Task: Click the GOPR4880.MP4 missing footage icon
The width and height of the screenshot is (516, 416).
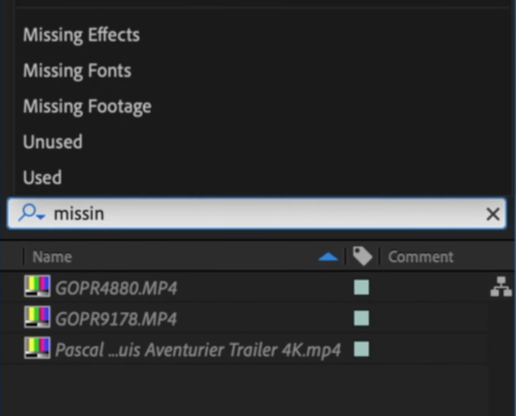Action: 37,286
